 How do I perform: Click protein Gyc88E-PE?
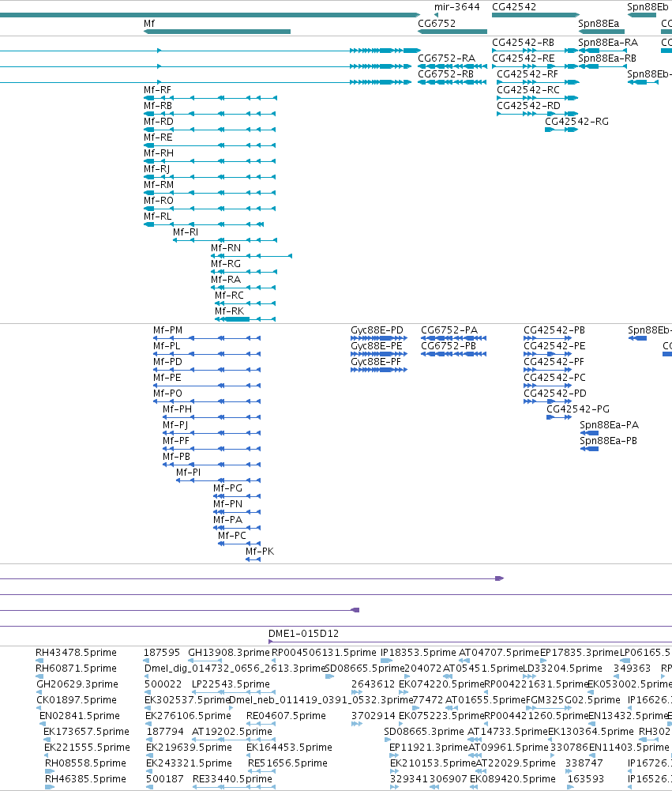[x=376, y=346]
